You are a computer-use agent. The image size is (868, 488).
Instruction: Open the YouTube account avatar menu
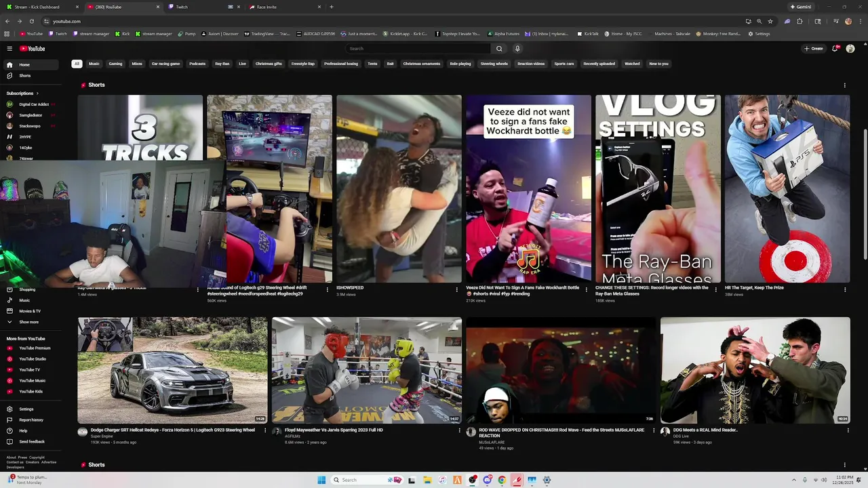click(x=850, y=49)
